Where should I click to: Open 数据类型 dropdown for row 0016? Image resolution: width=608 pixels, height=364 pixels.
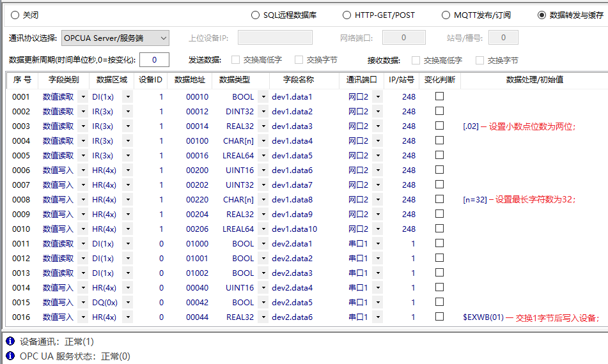coord(263,317)
